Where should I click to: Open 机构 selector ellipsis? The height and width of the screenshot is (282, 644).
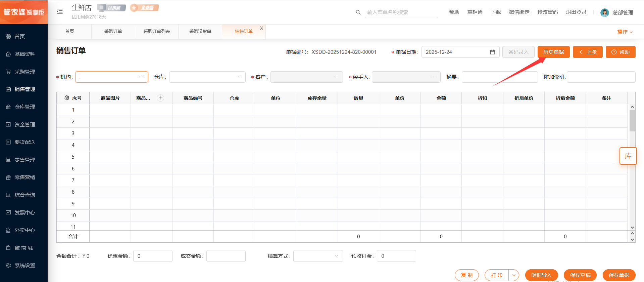point(141,77)
